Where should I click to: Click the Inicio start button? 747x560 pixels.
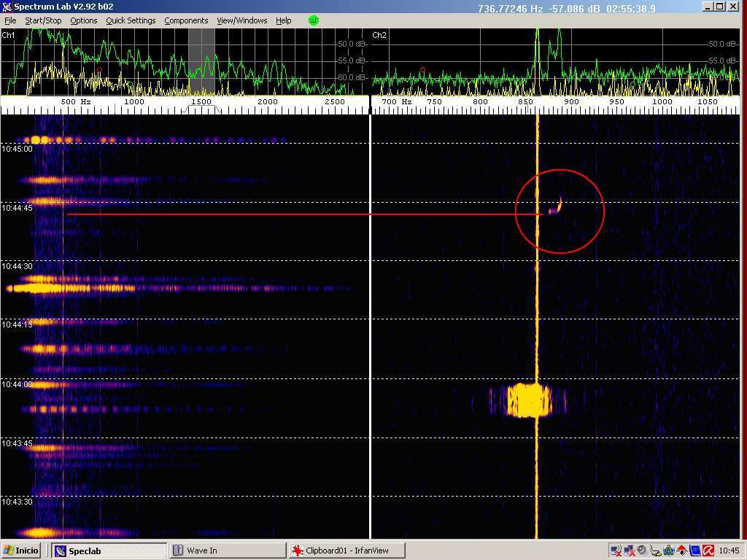pos(22,551)
